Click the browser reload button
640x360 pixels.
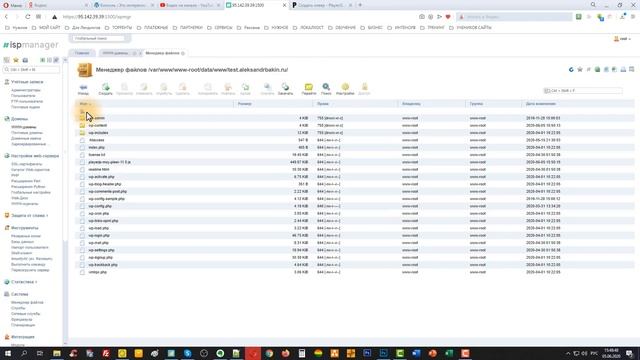tap(27, 17)
